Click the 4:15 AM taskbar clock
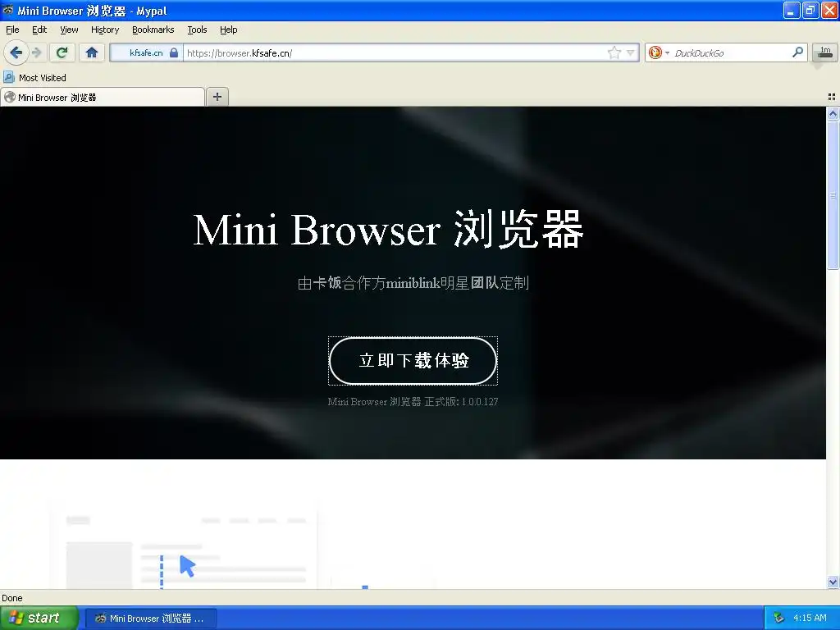Viewport: 840px width, 630px height. point(810,618)
